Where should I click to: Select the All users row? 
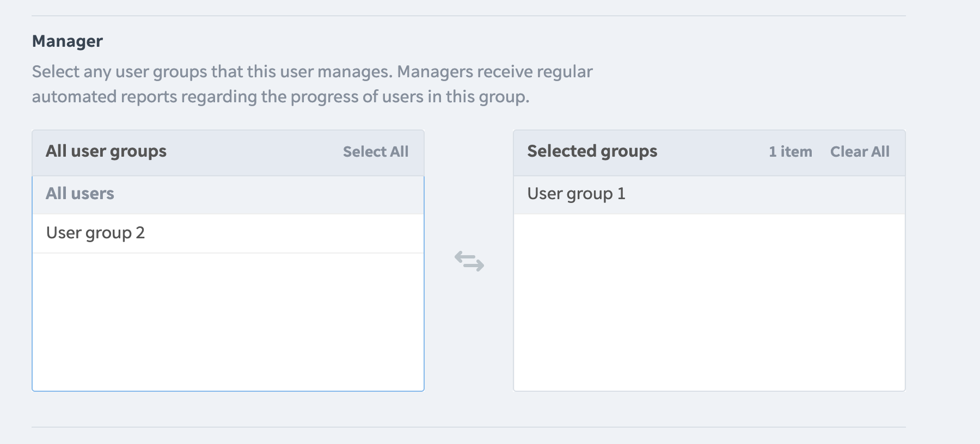(x=228, y=194)
